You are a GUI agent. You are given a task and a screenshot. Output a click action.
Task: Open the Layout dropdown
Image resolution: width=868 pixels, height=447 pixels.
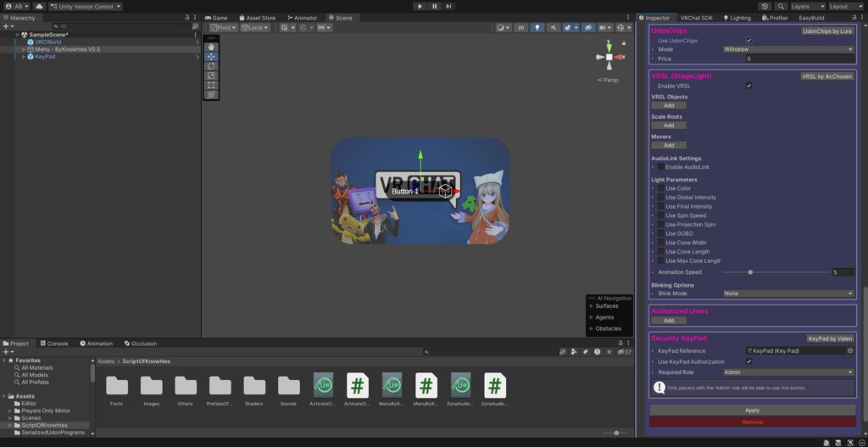846,6
